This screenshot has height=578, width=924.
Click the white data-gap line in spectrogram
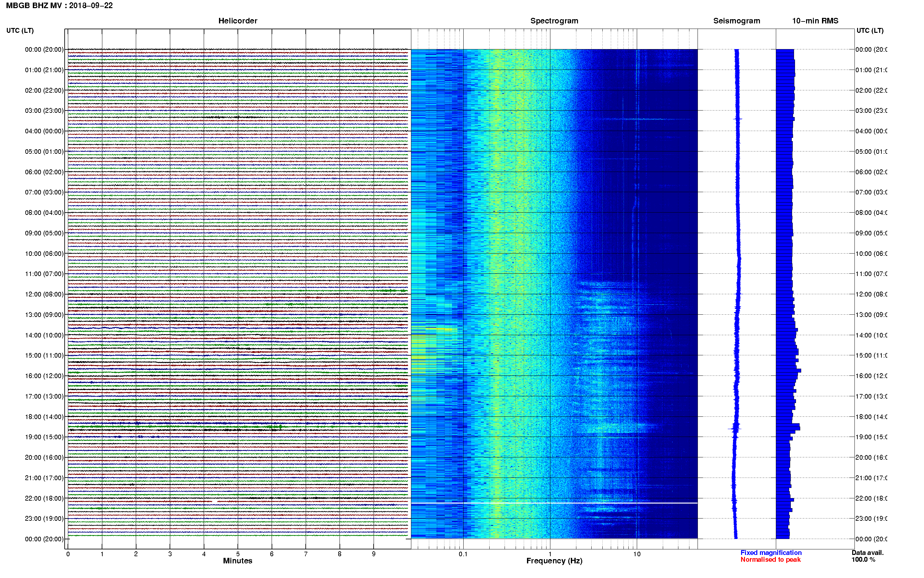click(554, 503)
